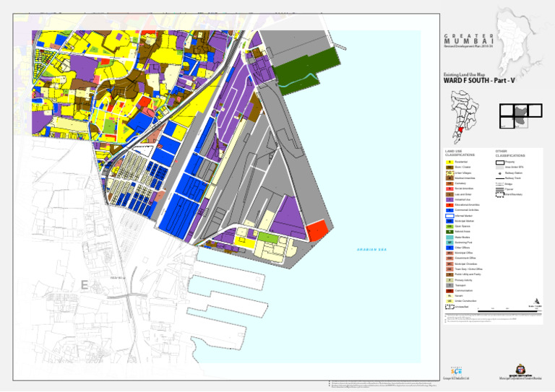Click the Area Under SPA symbol
Image resolution: width=555 pixels, height=392 pixels.
coord(500,167)
